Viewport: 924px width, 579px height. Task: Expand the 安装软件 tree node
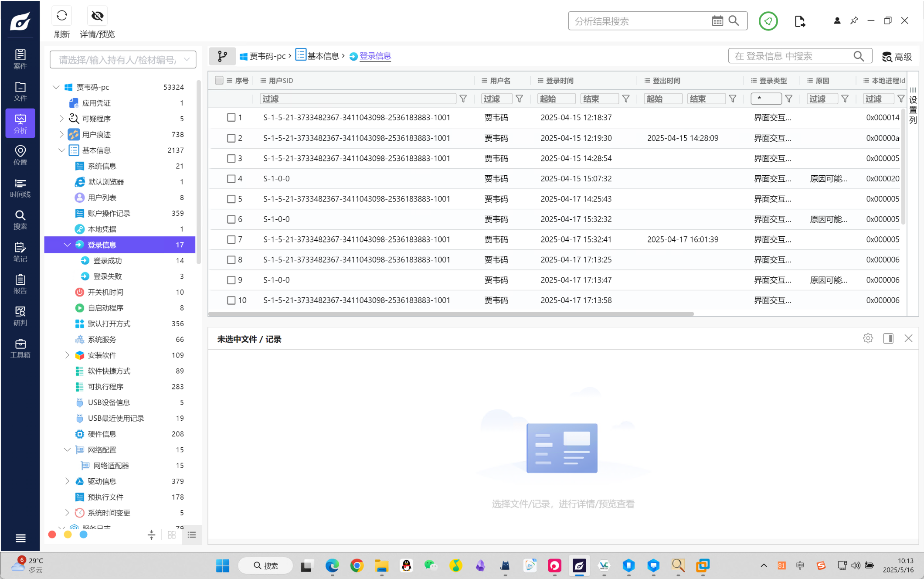(67, 355)
